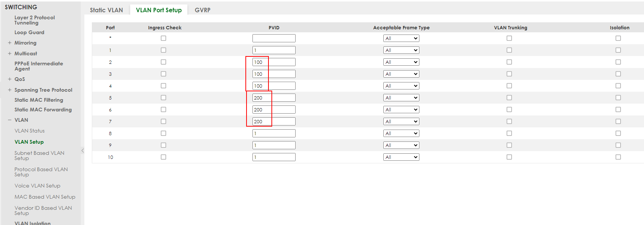Expand the Mirroring menu plus icon
The height and width of the screenshot is (225, 644).
(10, 43)
